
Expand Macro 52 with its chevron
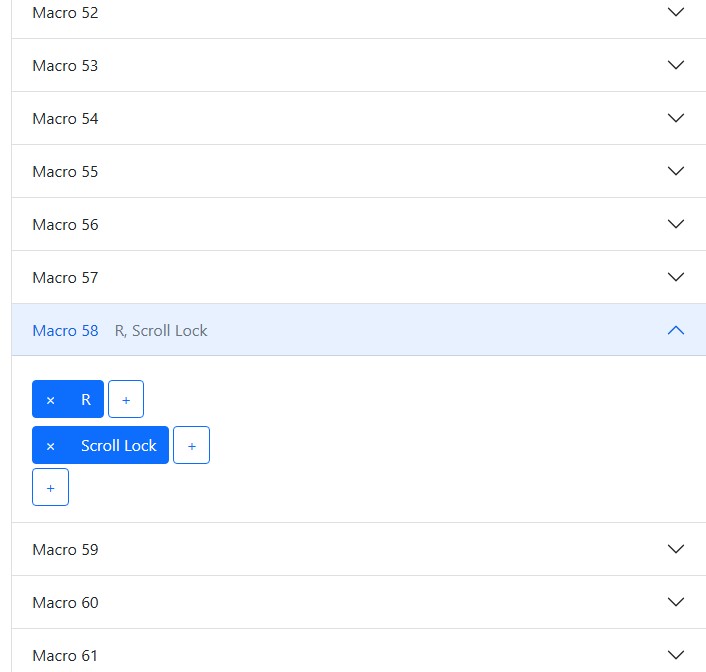click(676, 12)
